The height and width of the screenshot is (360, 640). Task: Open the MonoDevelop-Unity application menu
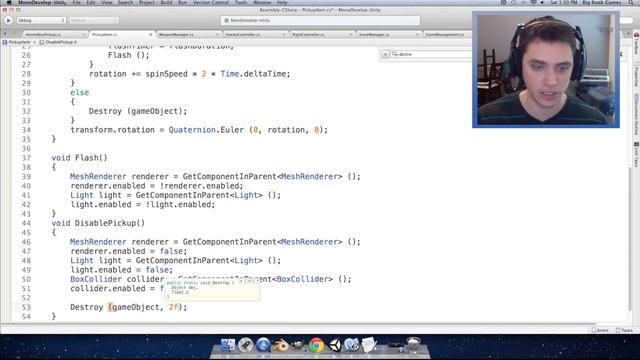[42, 2]
